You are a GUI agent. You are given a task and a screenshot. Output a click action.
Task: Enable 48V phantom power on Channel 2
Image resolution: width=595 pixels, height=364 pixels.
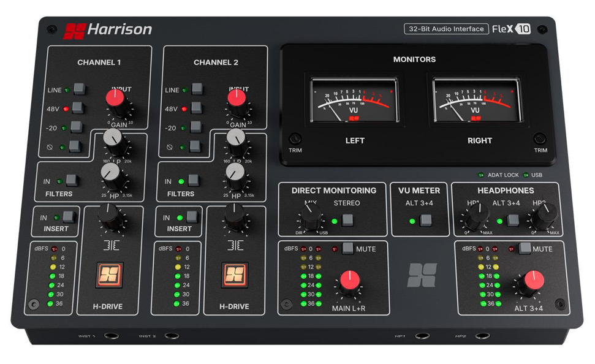(x=196, y=108)
